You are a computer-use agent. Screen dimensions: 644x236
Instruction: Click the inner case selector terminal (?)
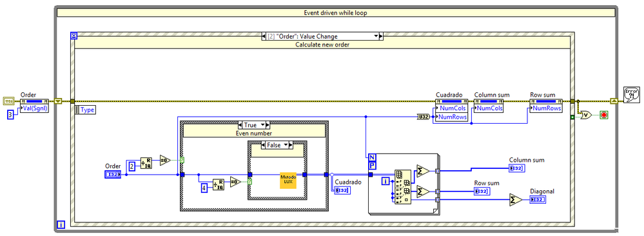[249, 181]
